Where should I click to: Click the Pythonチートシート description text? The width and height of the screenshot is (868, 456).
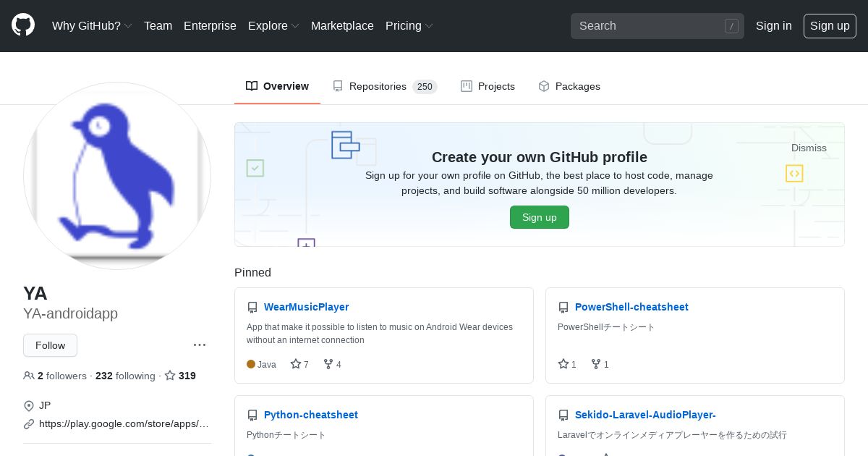click(x=286, y=435)
